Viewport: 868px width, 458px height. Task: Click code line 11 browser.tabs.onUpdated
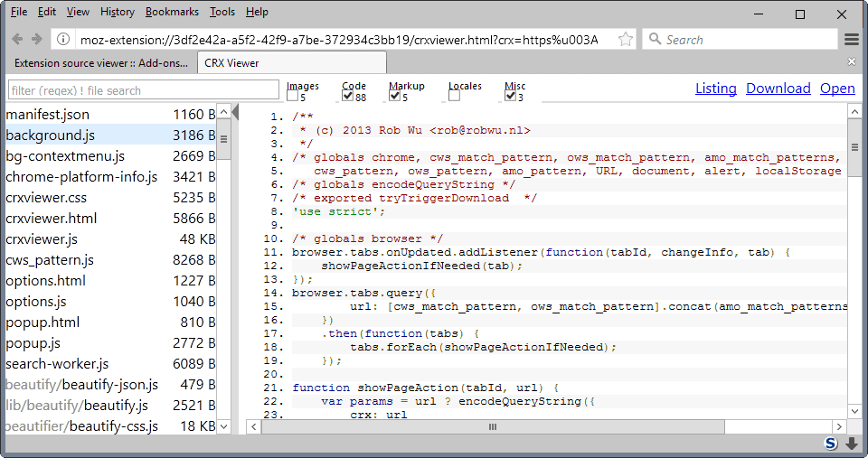[542, 252]
